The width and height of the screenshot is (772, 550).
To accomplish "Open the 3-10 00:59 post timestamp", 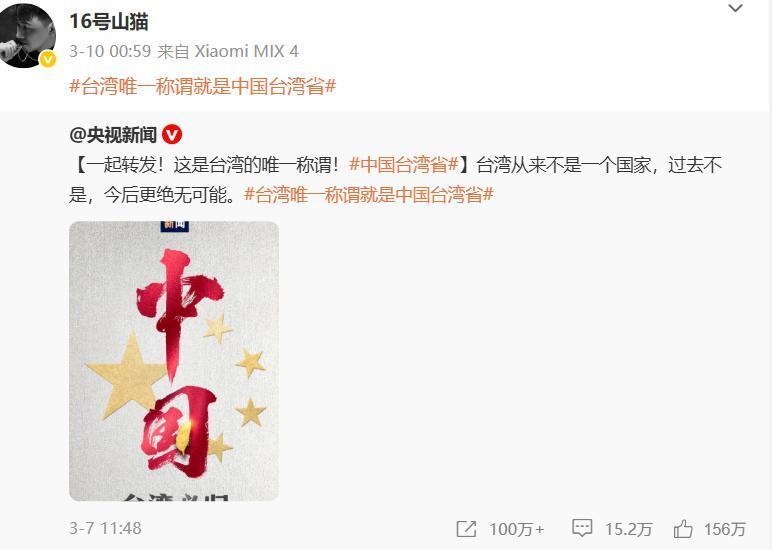I will 110,51.
